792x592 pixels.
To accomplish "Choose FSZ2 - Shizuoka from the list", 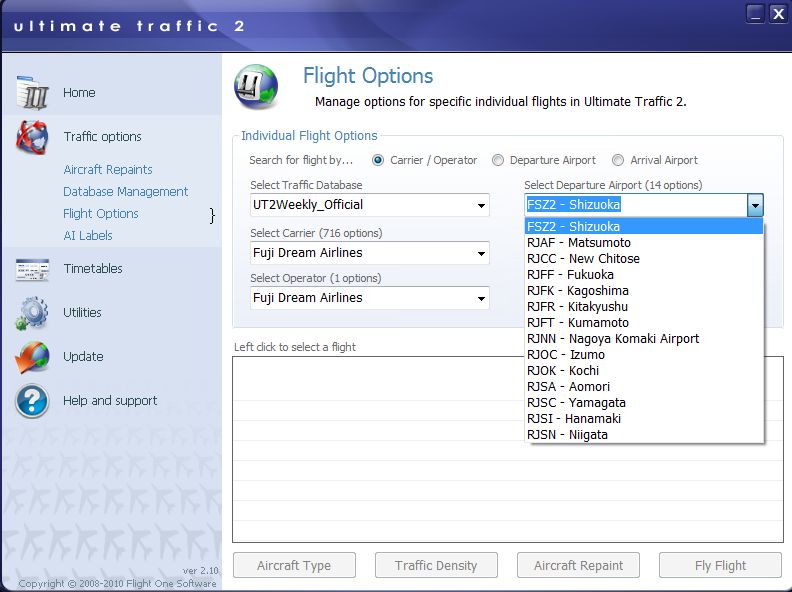I will coord(644,226).
